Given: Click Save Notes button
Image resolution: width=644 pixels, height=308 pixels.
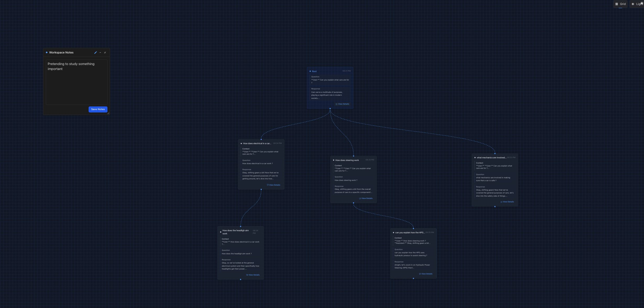Looking at the screenshot, I should (98, 109).
